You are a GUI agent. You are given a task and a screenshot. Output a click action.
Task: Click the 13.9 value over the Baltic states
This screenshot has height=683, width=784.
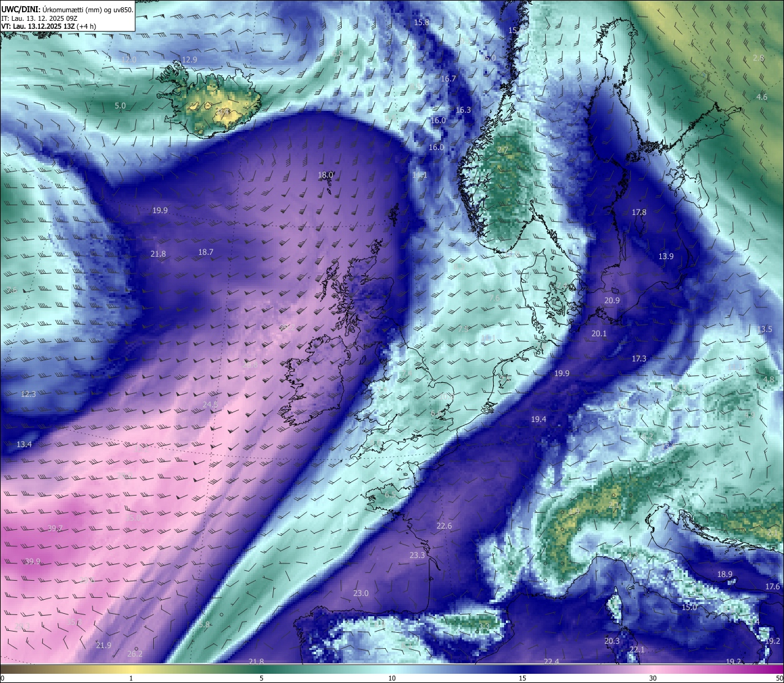point(666,256)
